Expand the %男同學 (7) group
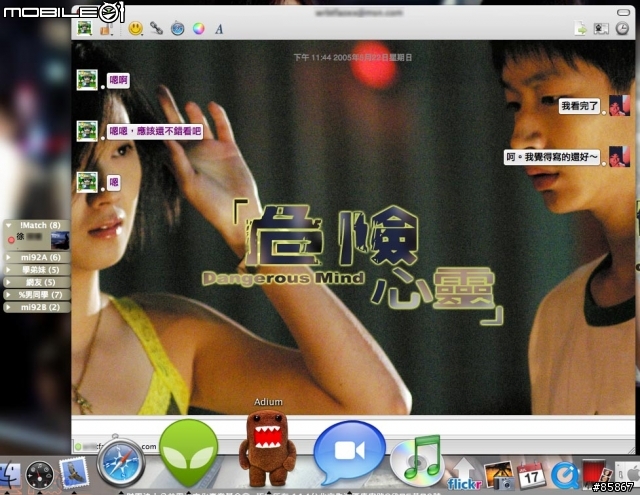Viewport: 640px width, 495px height. point(8,295)
